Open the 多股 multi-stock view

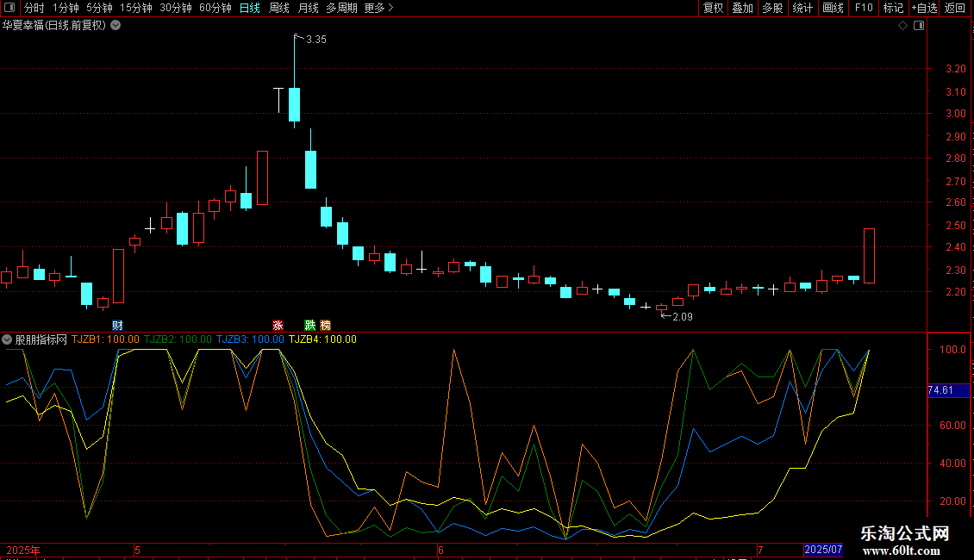point(773,8)
